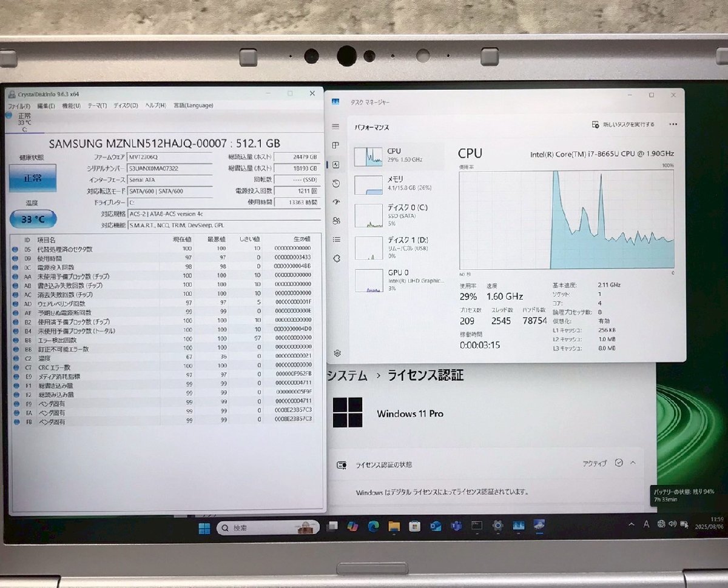The height and width of the screenshot is (588, 728).
Task: Select ディスク 0 (C:) in performance list
Action: (x=399, y=215)
